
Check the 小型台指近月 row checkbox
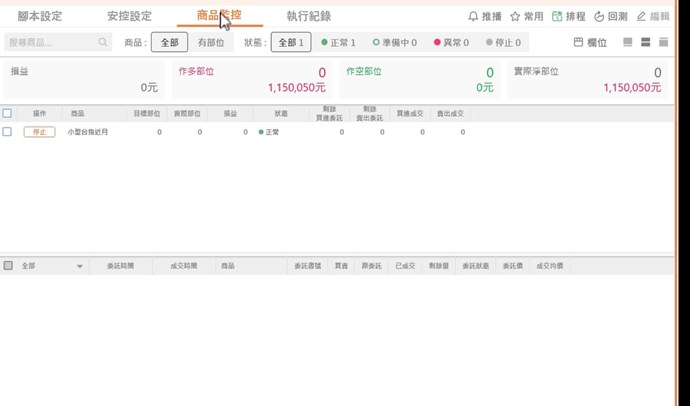pyautogui.click(x=7, y=132)
